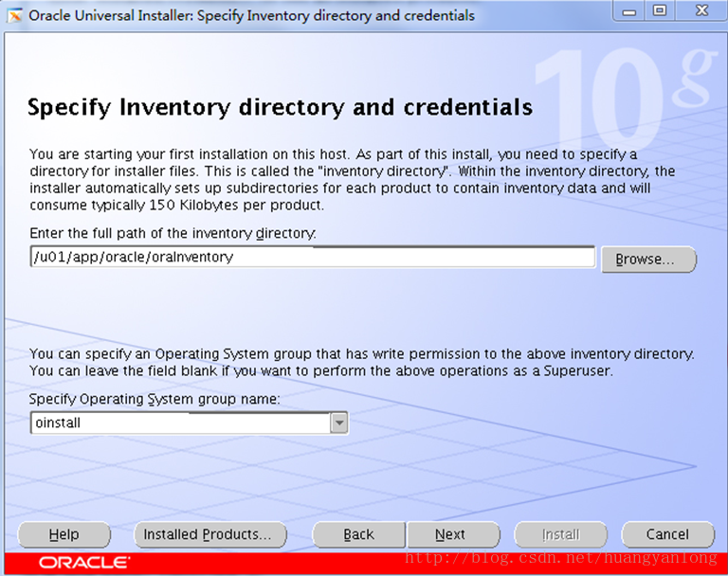The height and width of the screenshot is (576, 728).
Task: Open the Help button
Action: click(x=64, y=534)
